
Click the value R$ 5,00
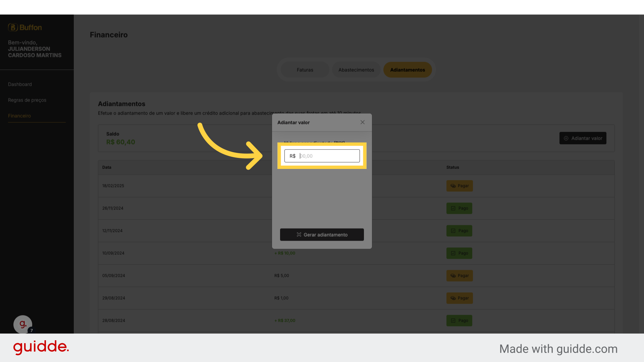tap(282, 276)
